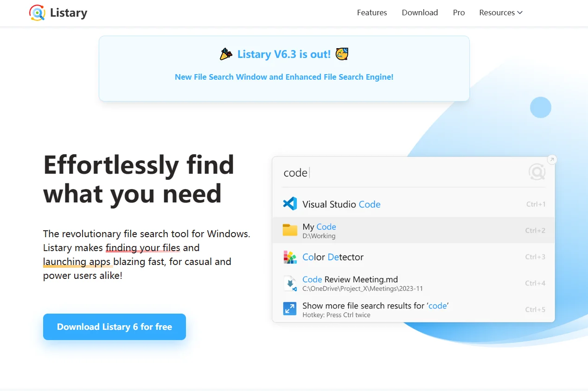The image size is (588, 391).
Task: Open the Features menu item
Action: (372, 13)
